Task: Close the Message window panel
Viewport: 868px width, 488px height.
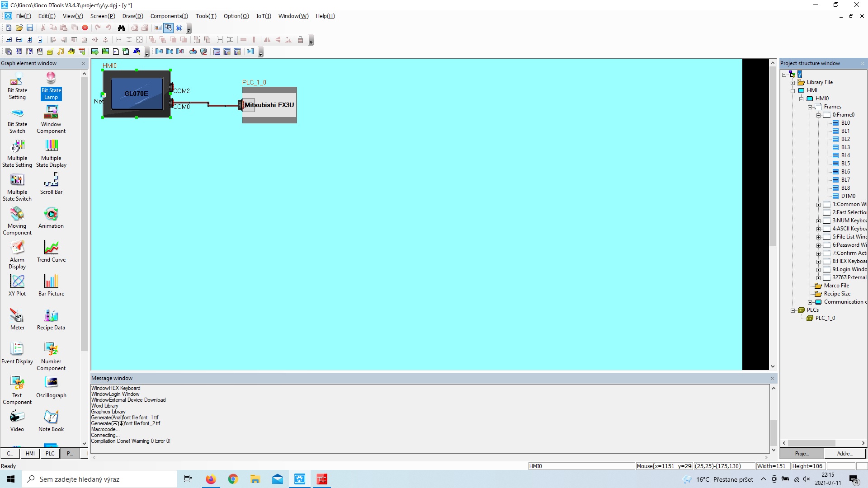Action: tap(772, 378)
